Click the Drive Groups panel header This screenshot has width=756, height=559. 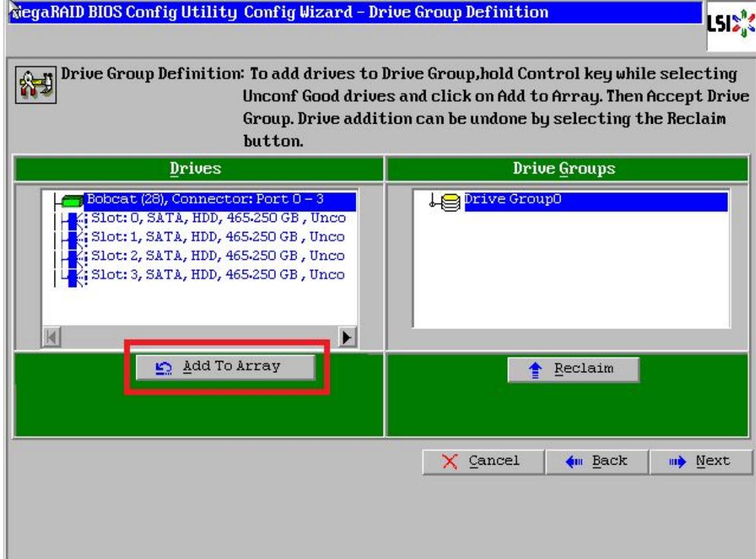point(567,168)
